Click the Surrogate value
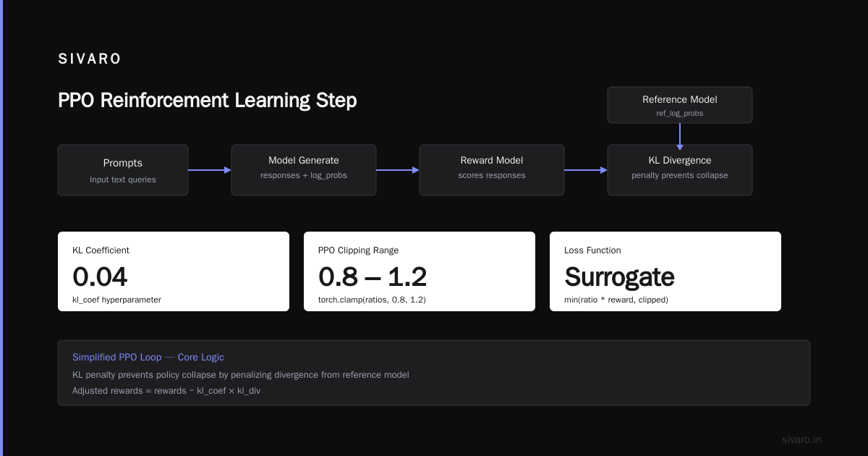This screenshot has height=456, width=868. point(619,277)
